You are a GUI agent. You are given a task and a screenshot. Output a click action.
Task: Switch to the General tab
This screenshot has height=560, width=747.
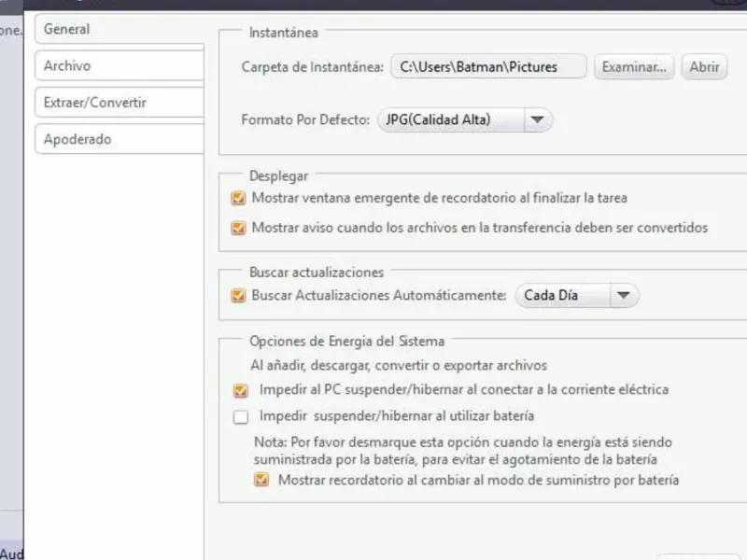click(118, 29)
